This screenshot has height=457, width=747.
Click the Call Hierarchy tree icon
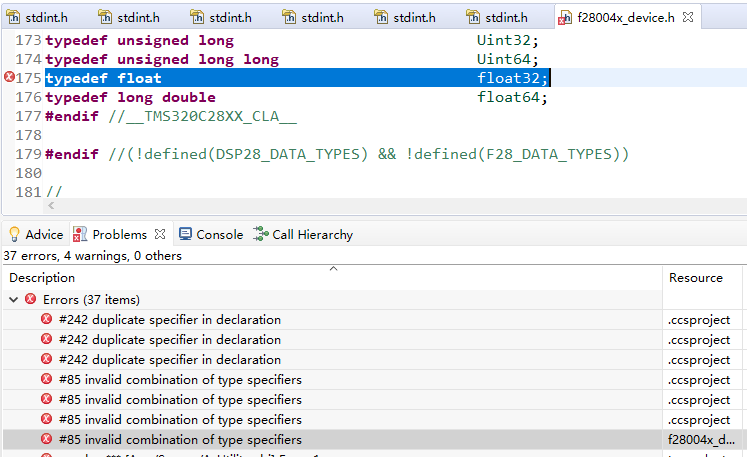(x=261, y=234)
